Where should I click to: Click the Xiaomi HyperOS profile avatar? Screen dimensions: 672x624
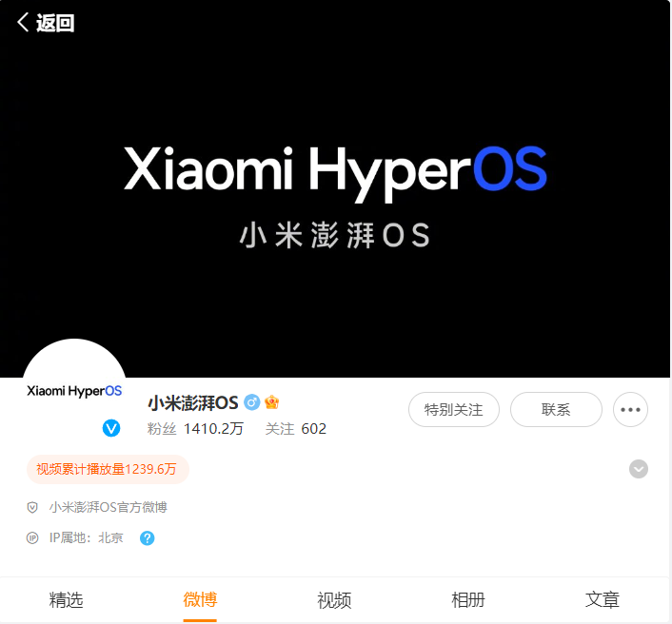(x=74, y=391)
